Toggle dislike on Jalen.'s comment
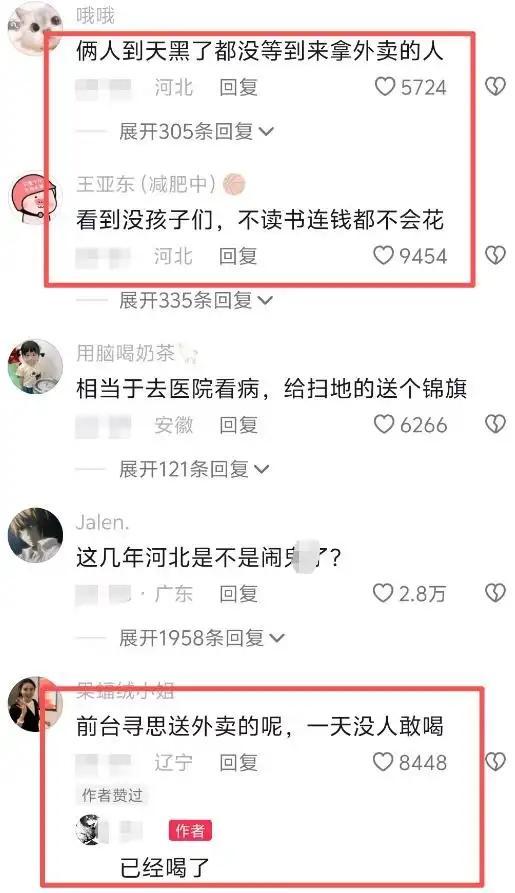The image size is (515, 893). 495,593
